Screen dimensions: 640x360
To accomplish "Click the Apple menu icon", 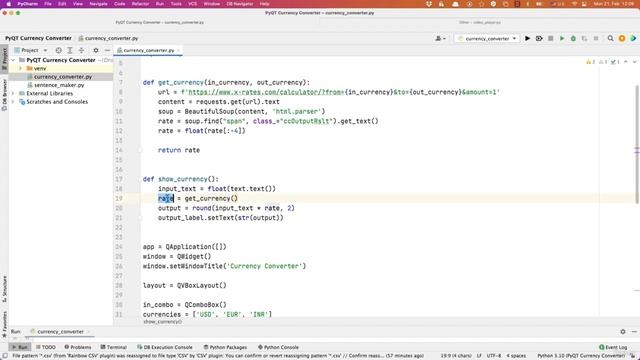I will coord(8,4).
